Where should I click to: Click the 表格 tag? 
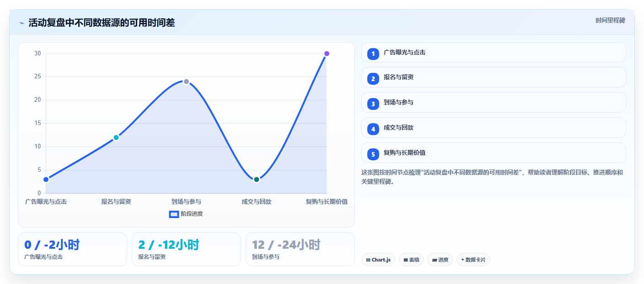[x=411, y=260]
